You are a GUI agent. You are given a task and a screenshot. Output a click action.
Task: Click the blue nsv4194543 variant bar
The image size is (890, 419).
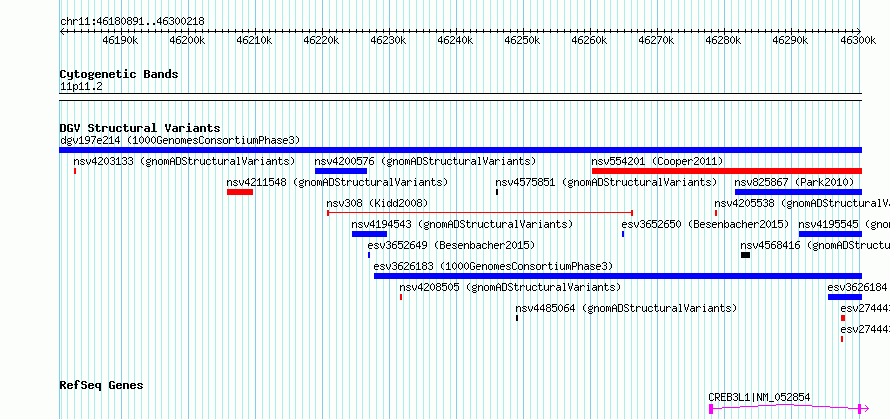(x=370, y=234)
